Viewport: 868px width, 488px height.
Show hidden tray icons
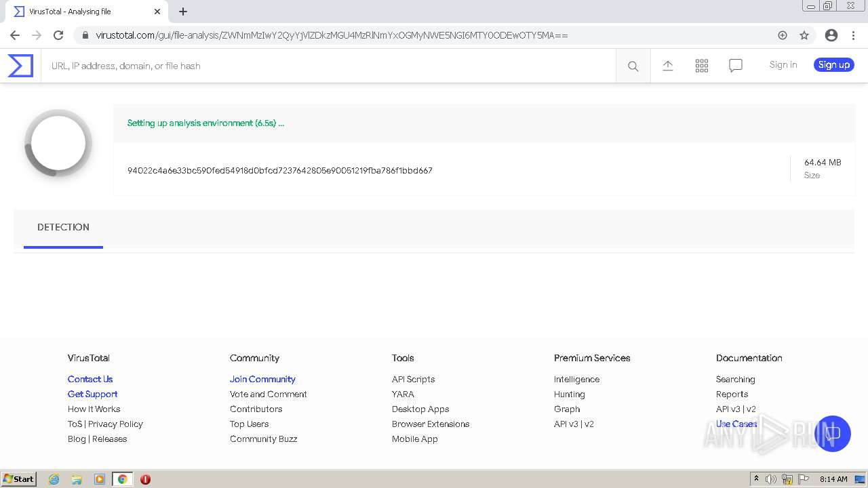(x=756, y=479)
